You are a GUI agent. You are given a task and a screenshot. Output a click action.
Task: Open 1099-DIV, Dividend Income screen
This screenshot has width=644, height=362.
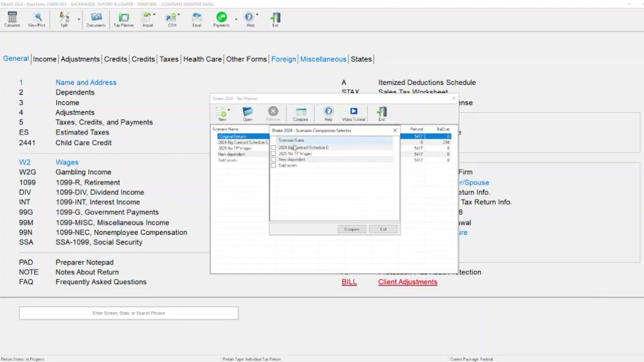100,193
